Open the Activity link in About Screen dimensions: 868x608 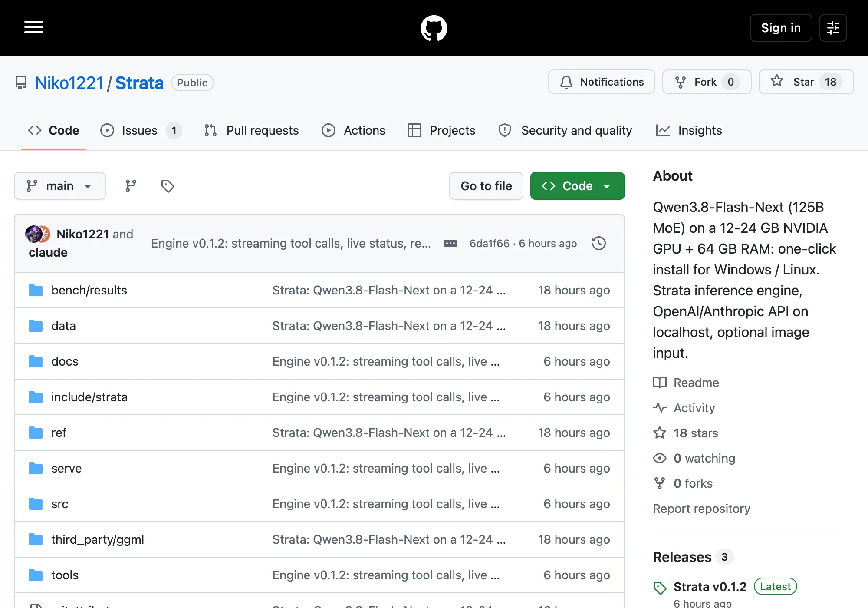(x=684, y=408)
